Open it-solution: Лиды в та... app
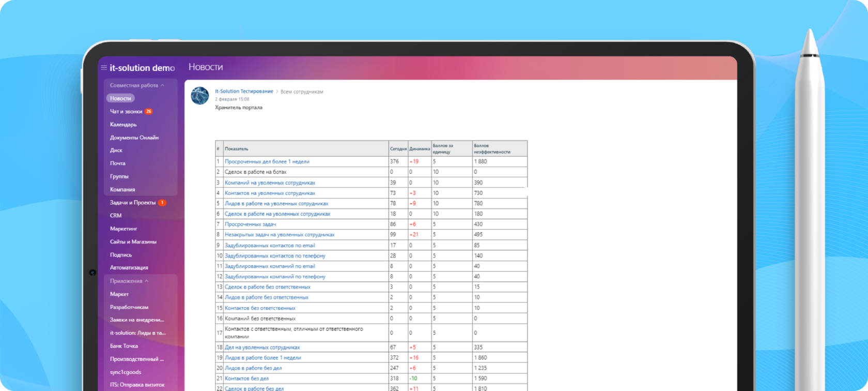Image resolution: width=868 pixels, height=391 pixels. pos(138,333)
